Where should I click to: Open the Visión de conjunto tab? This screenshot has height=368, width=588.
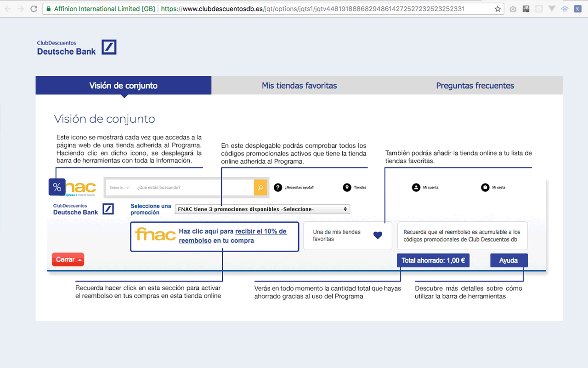coord(124,86)
